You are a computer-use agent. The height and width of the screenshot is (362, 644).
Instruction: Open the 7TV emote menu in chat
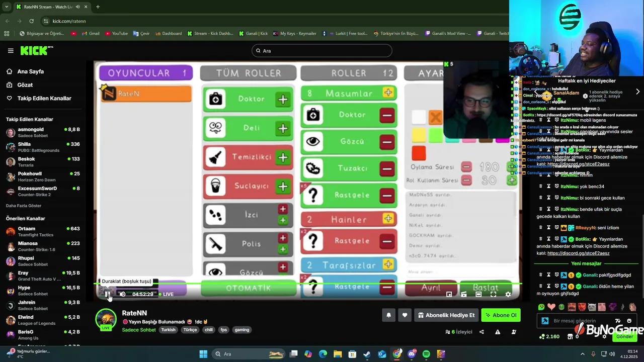pos(618,321)
